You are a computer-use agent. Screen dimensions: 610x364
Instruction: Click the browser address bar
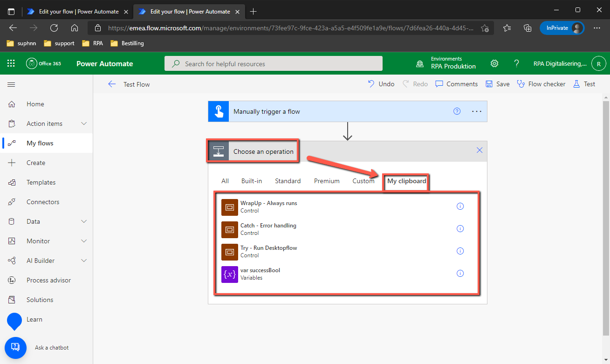click(x=291, y=28)
